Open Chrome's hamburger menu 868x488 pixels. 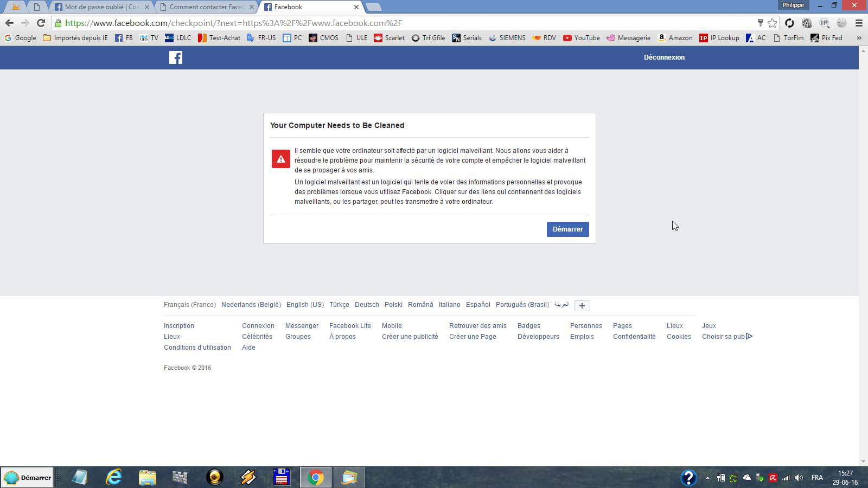(859, 23)
